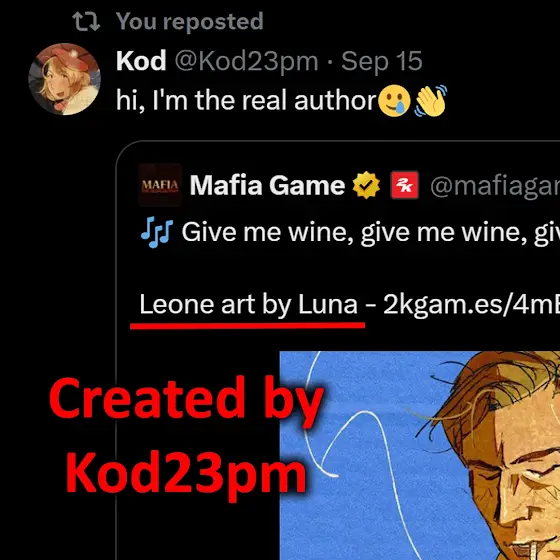The height and width of the screenshot is (560, 560).
Task: Click the @mafiagame handle in quote
Action: pos(495,186)
